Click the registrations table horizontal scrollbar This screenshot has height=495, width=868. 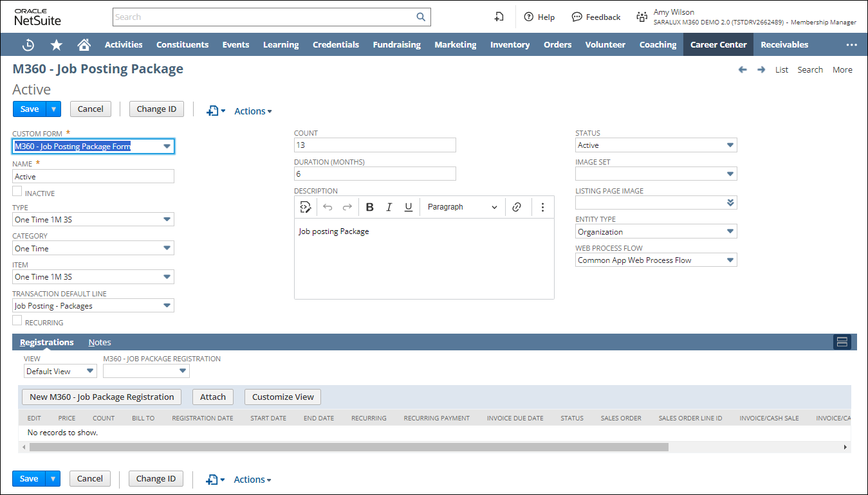click(x=349, y=447)
